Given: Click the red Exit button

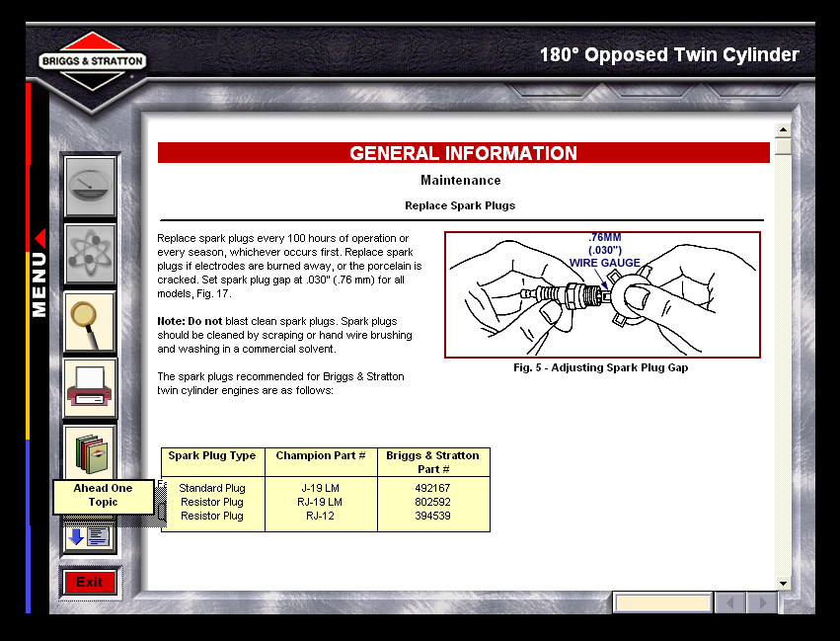Looking at the screenshot, I should click(90, 582).
